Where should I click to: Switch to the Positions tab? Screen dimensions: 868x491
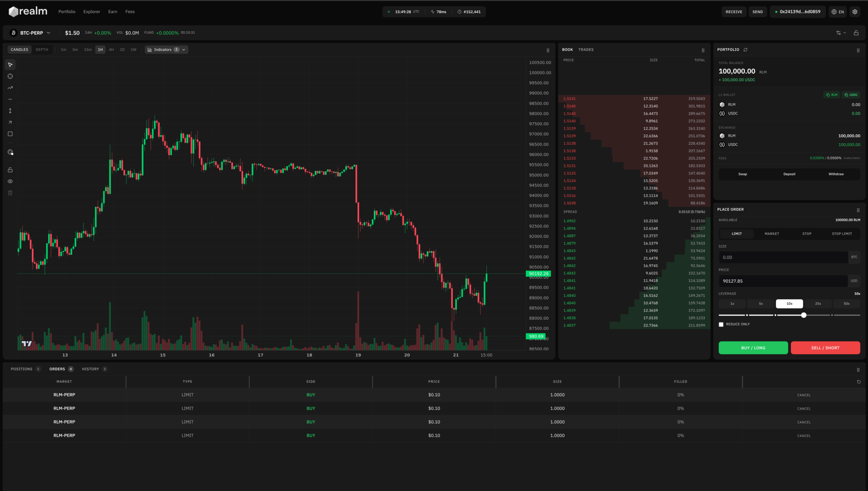point(22,369)
